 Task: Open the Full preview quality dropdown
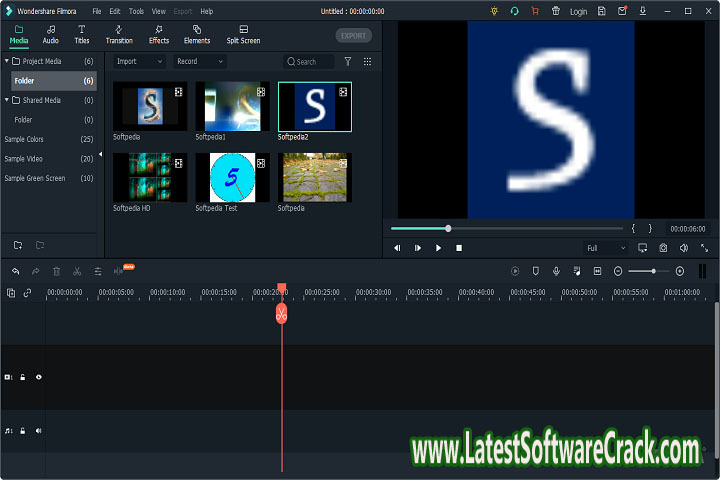(x=605, y=248)
